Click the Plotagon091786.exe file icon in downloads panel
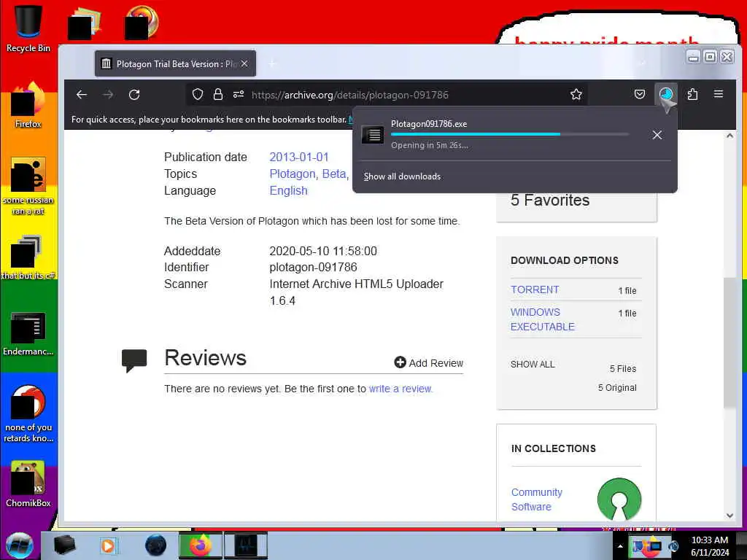 [x=373, y=135]
